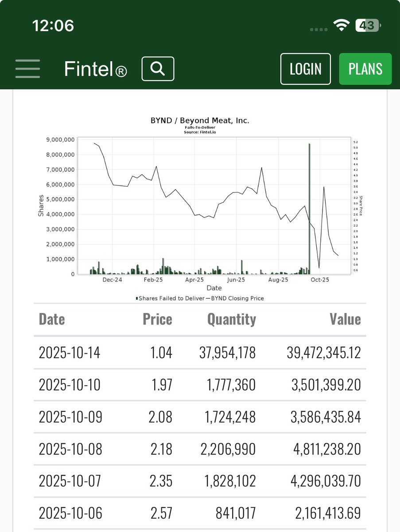Screen dimensions: 400x532
Task: Click the 9,000,000 y-axis label
Action: click(60, 140)
